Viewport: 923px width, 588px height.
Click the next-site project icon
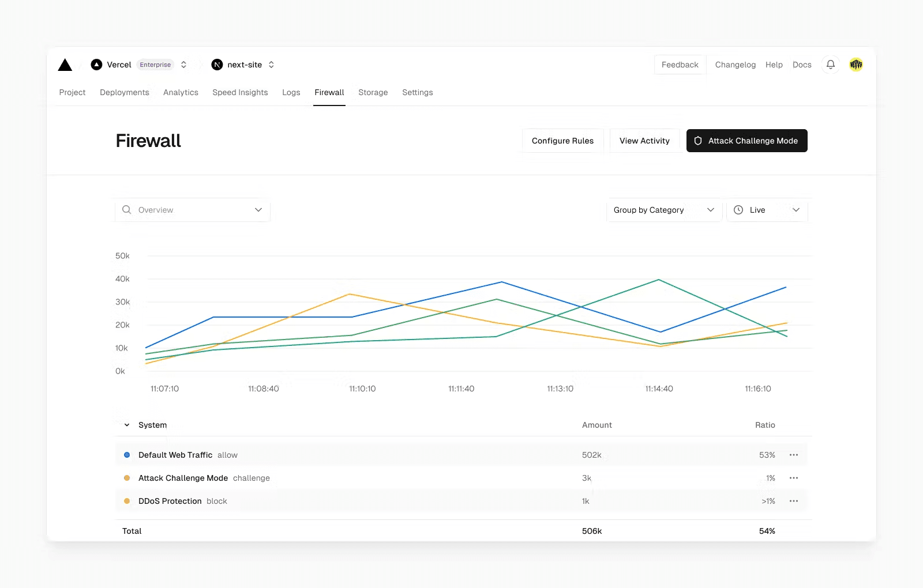click(x=217, y=65)
